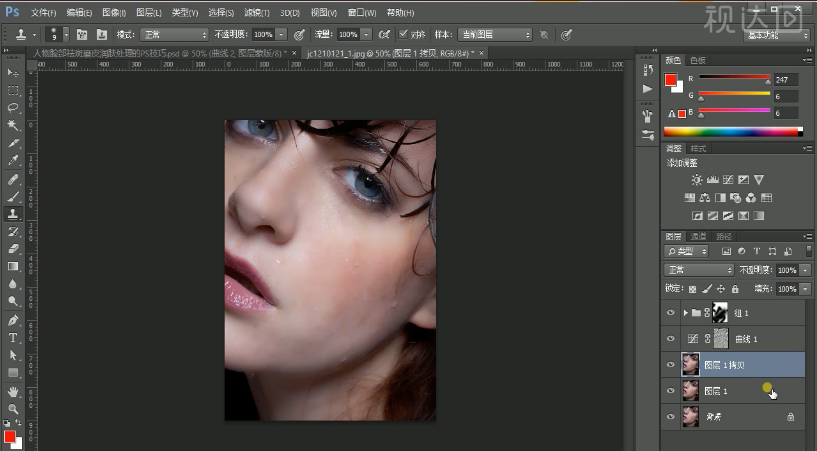Open the layer filter type dropdown
The image size is (817, 451).
point(686,251)
